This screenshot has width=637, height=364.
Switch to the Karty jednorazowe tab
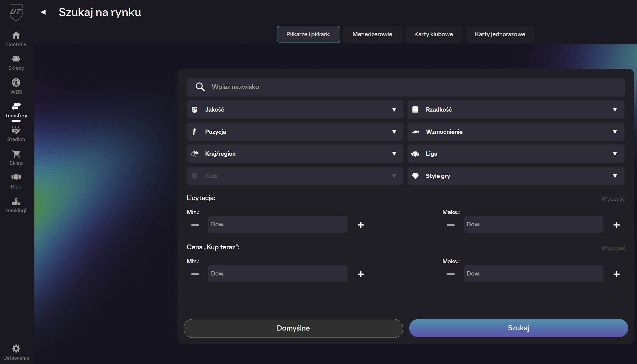click(x=500, y=34)
